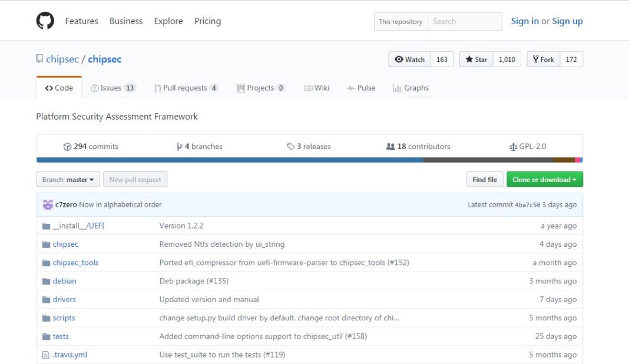629x364 pixels.
Task: Open the chipsec owner link in title
Action: [62, 59]
